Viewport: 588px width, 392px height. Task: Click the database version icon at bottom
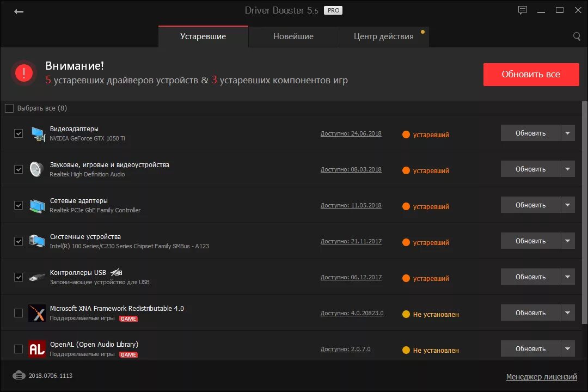(x=19, y=375)
